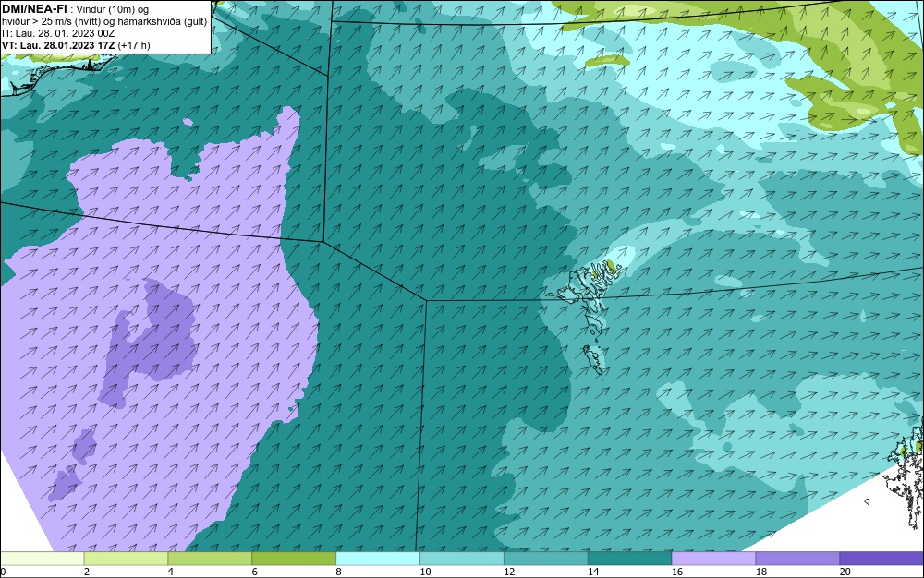
Task: Click the 18–20 m/s medium purple legend swatch
Action: 798,559
